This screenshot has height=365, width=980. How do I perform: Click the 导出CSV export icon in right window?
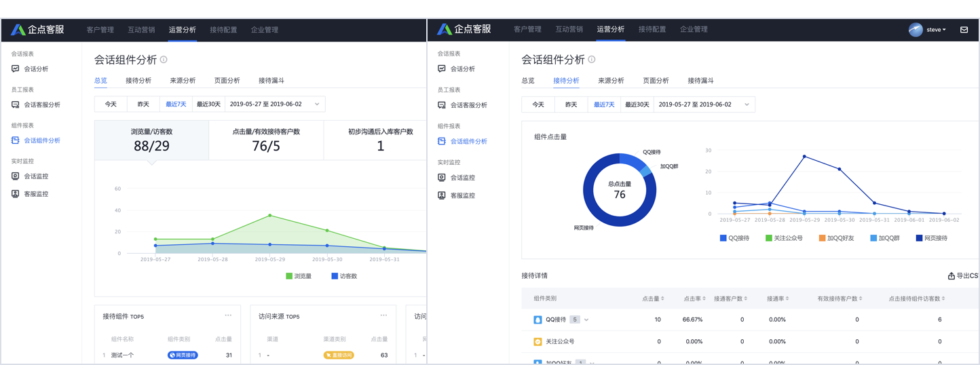(951, 276)
